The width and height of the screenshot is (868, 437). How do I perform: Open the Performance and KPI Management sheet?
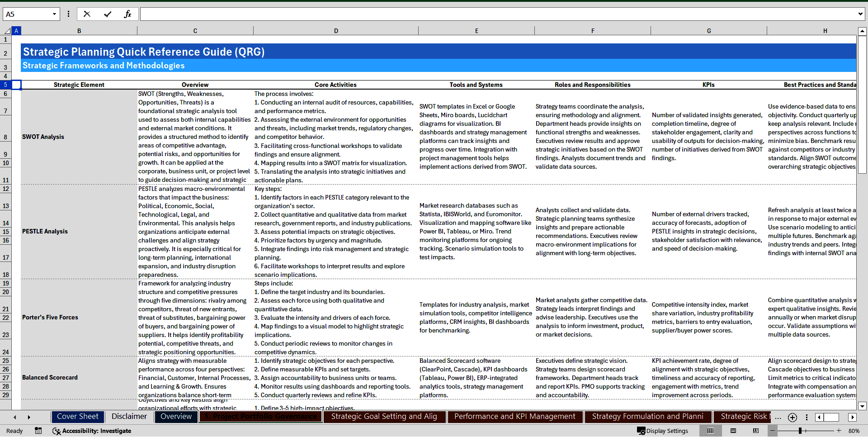pos(515,417)
